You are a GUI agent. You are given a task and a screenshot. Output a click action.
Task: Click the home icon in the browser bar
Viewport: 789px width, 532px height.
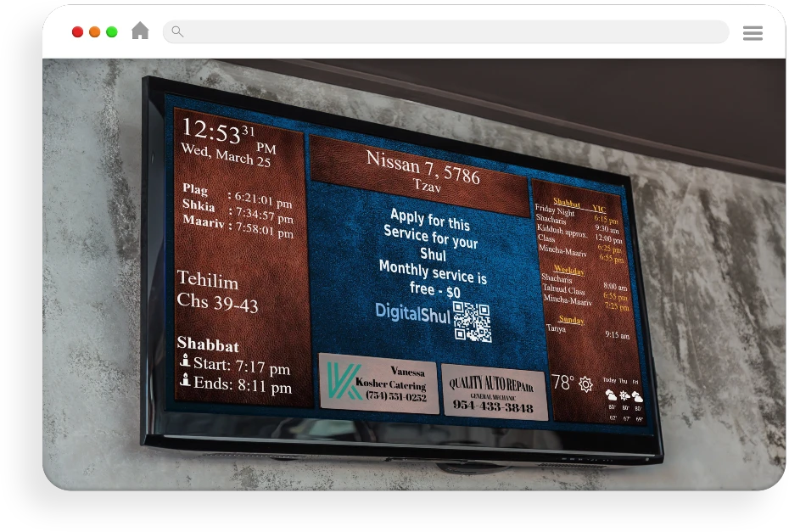(x=140, y=31)
